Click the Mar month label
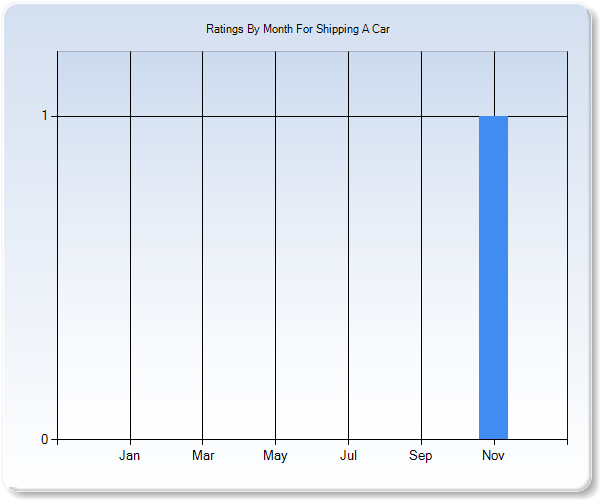The height and width of the screenshot is (500, 600). coord(203,456)
